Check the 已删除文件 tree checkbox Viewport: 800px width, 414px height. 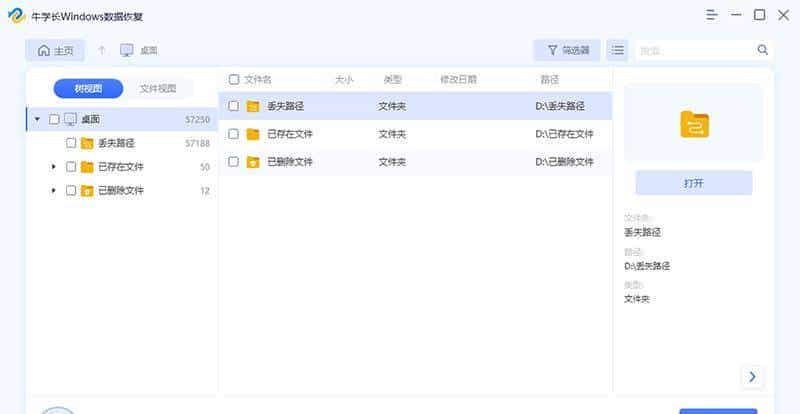71,190
